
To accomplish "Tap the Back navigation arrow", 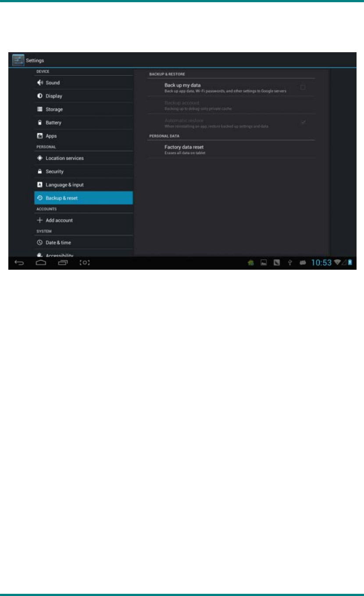I will pyautogui.click(x=19, y=263).
